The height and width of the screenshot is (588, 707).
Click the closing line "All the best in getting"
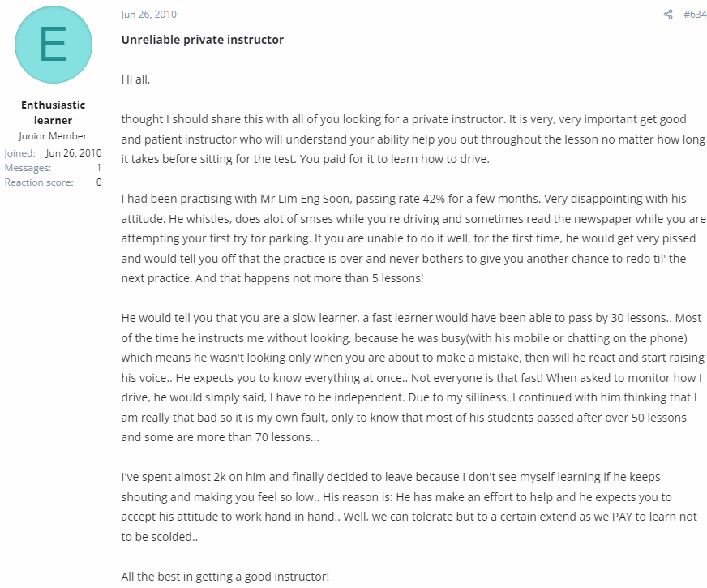click(x=225, y=577)
